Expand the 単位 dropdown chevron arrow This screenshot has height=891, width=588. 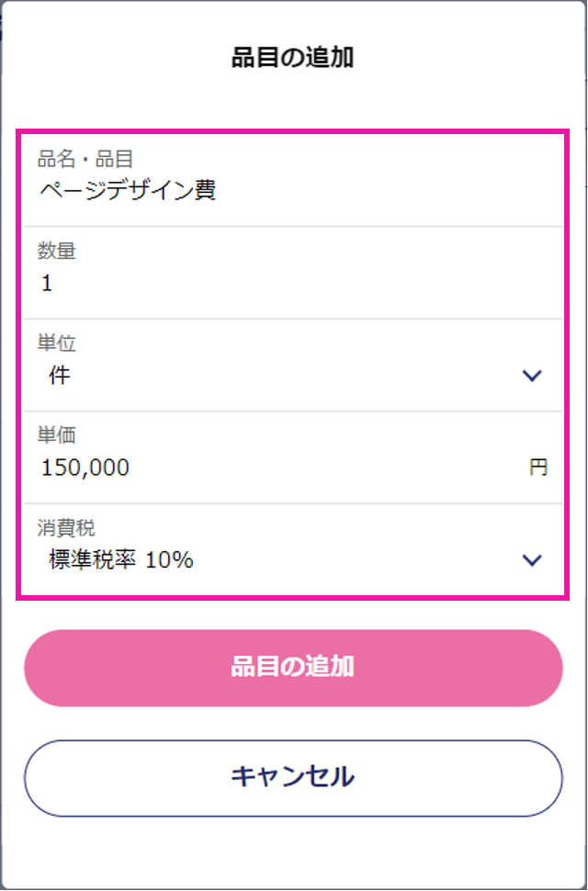pyautogui.click(x=532, y=376)
